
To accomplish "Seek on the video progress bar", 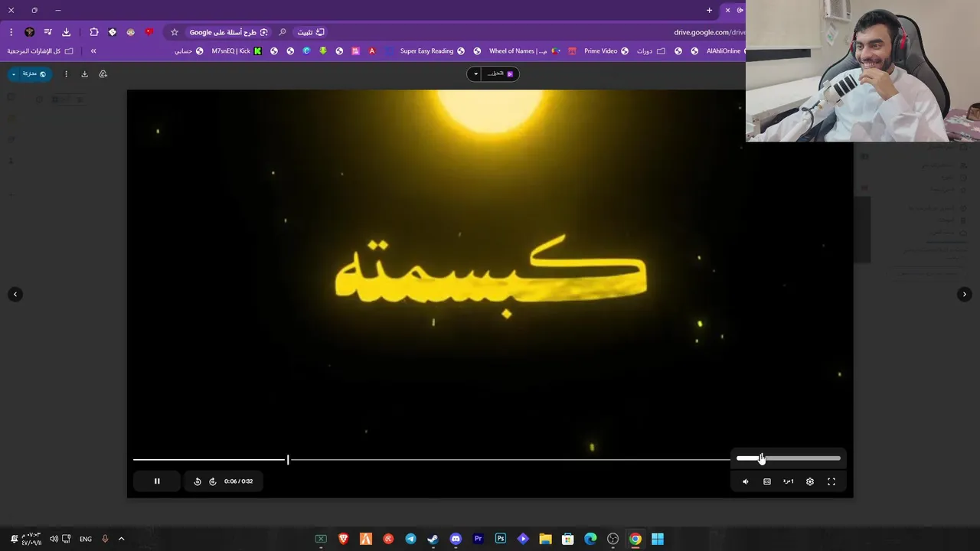I will pyautogui.click(x=432, y=459).
